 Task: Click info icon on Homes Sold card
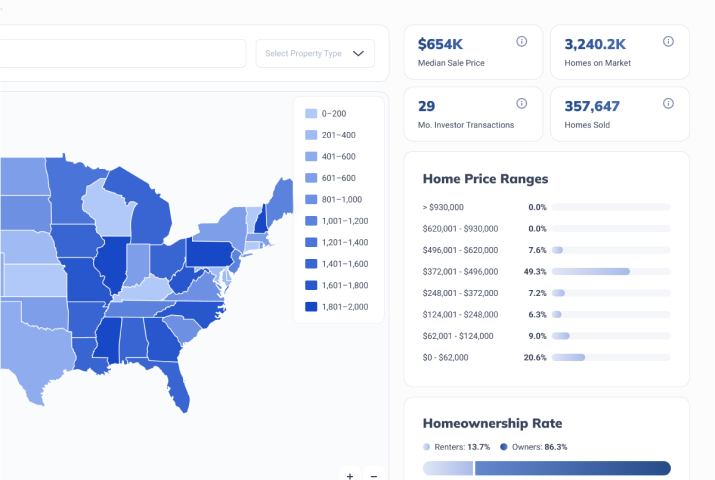668,104
